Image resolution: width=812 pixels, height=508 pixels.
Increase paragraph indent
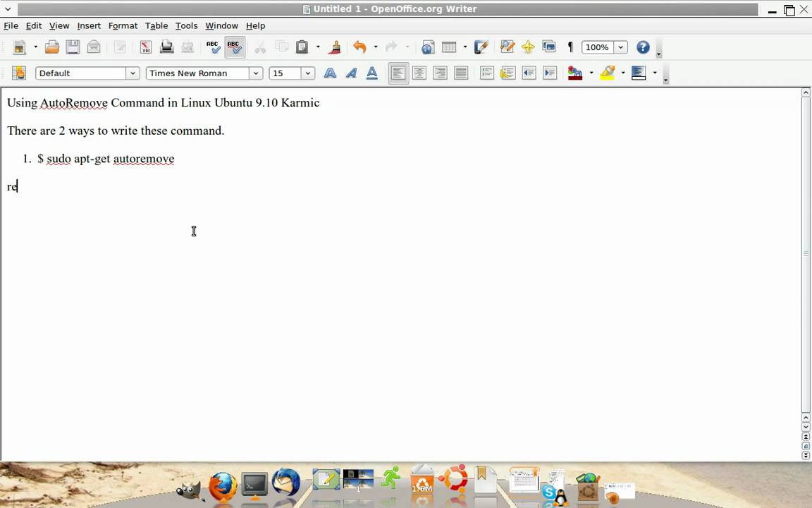click(x=550, y=73)
